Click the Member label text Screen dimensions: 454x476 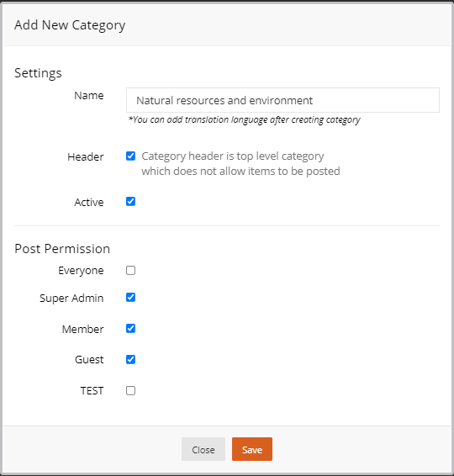[x=83, y=329]
